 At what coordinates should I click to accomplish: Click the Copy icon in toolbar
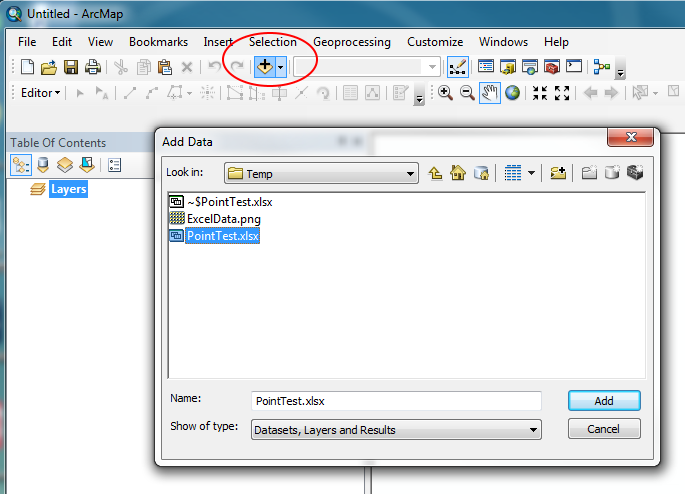(143, 67)
